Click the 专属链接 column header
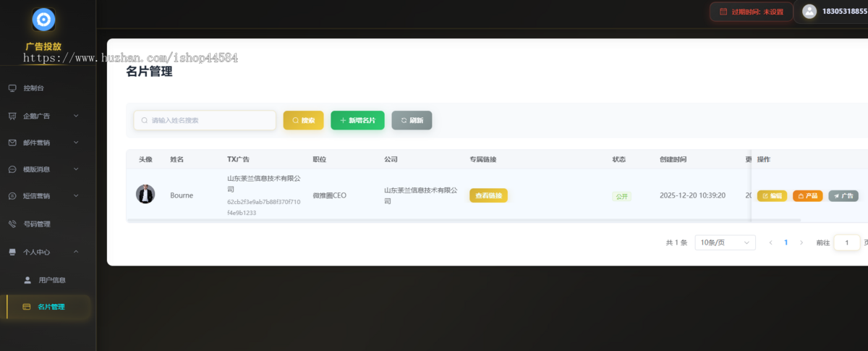The width and height of the screenshot is (868, 351). 483,159
